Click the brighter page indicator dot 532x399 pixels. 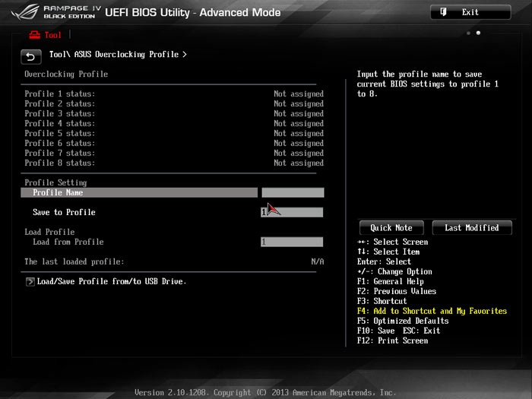[x=478, y=33]
